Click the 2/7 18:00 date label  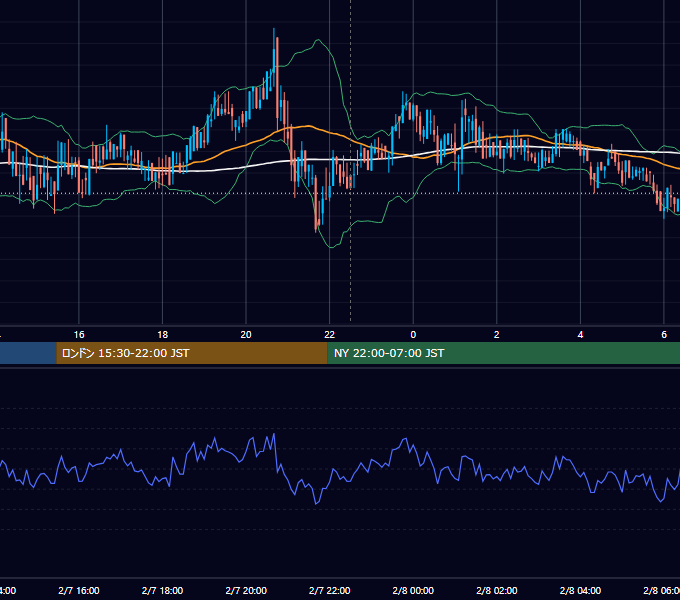tap(163, 591)
